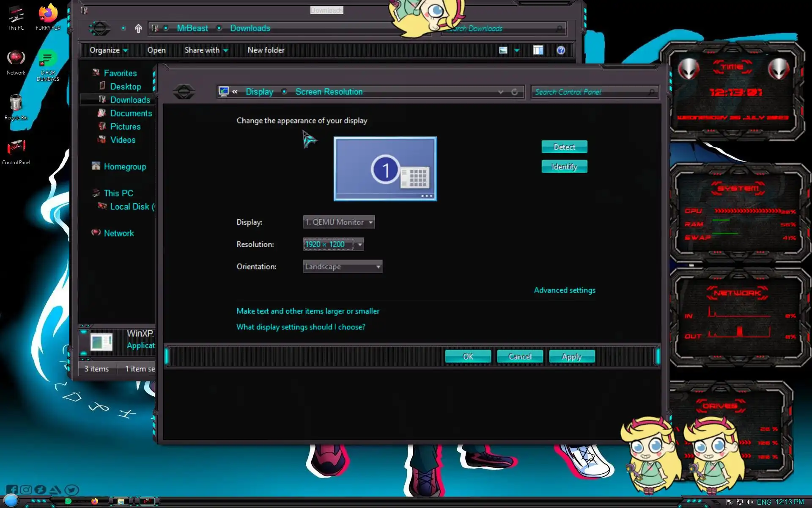Screen dimensions: 812x508
Task: Click the Apply button
Action: [572, 356]
